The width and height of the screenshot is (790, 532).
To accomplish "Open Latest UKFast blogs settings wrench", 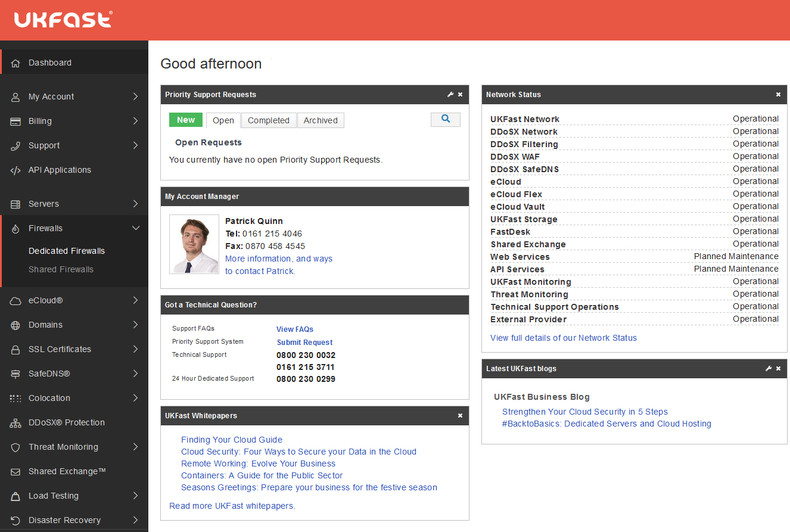I will pos(769,369).
